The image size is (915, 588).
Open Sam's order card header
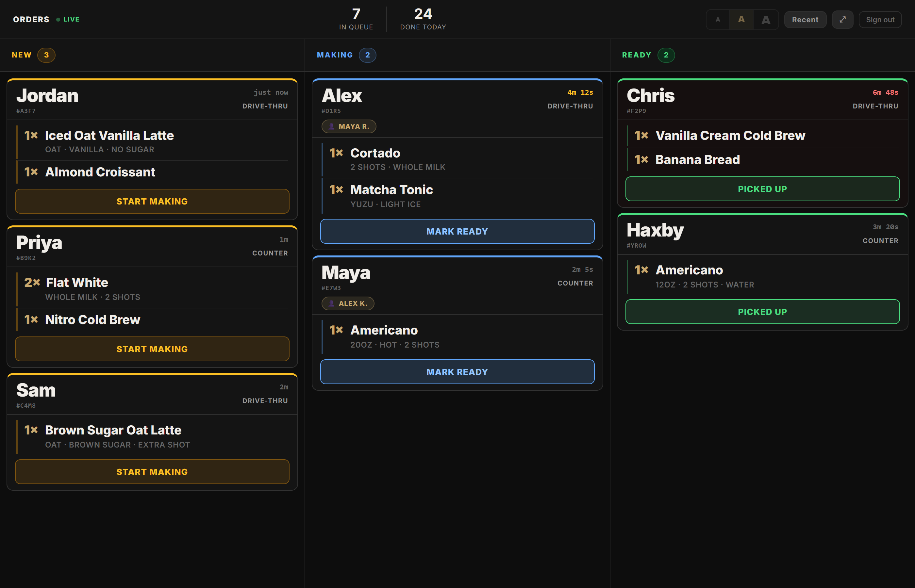(x=152, y=395)
